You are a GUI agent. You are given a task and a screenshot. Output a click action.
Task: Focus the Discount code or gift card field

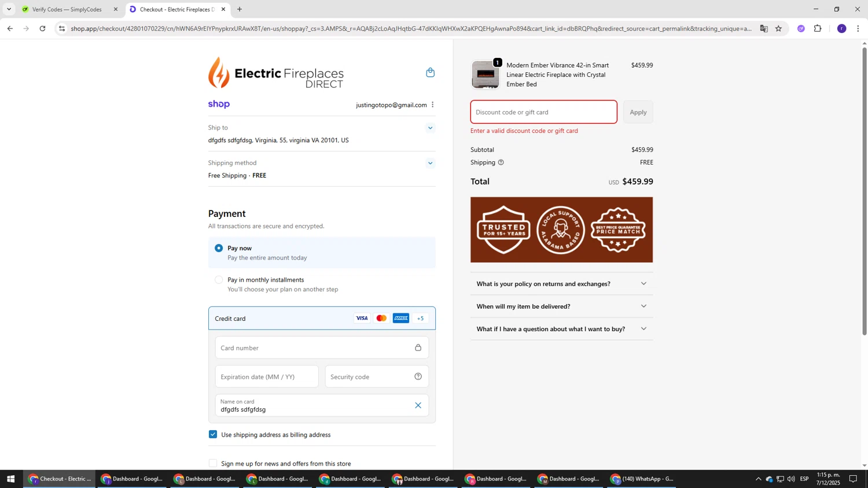click(x=543, y=112)
